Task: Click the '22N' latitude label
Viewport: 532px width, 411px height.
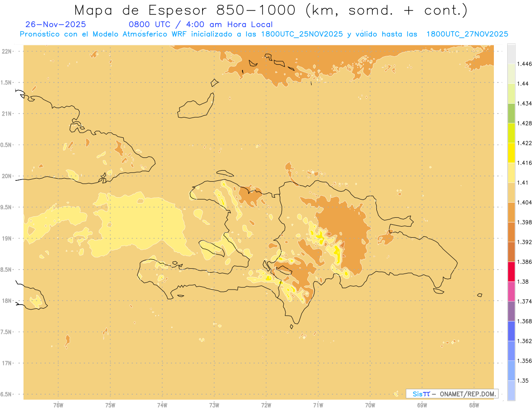Action: [7, 51]
